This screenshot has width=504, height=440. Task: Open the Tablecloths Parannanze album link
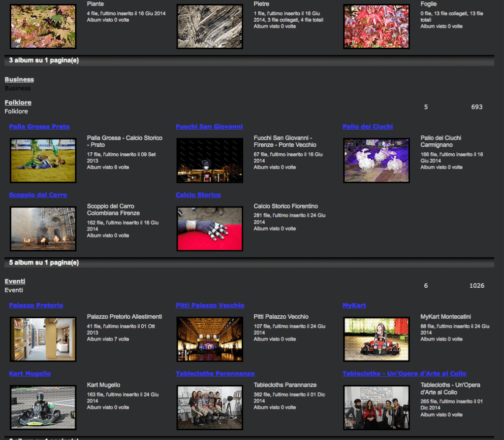click(215, 374)
